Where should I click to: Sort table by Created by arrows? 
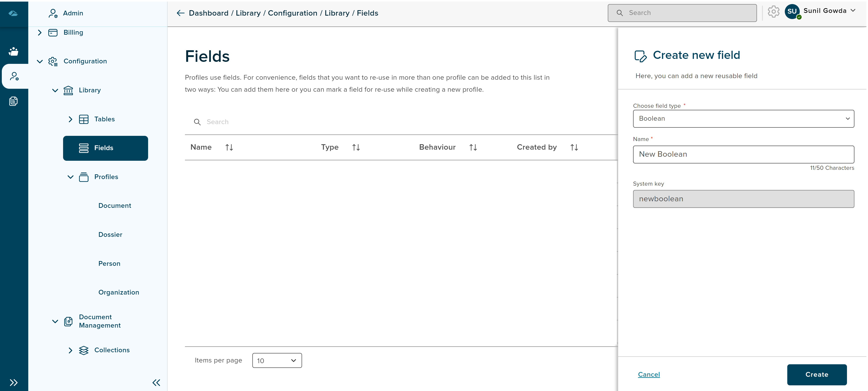click(574, 147)
